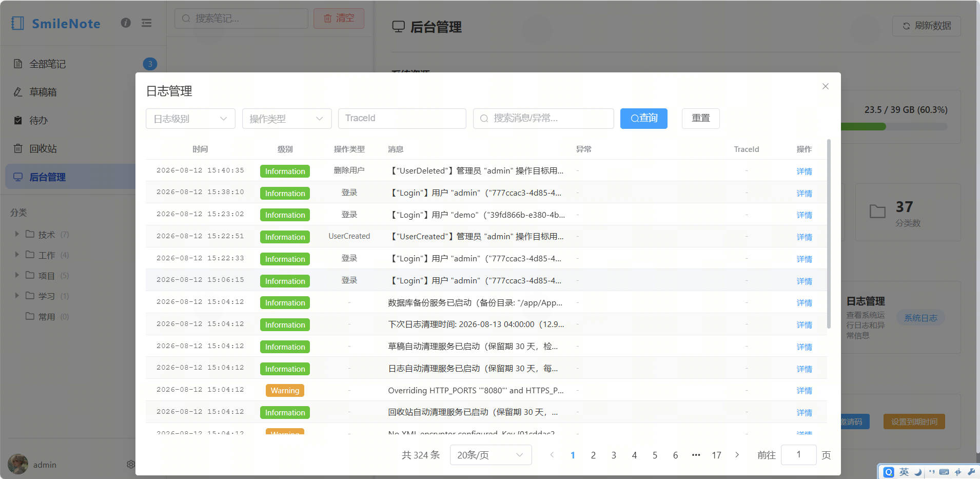This screenshot has width=980, height=479.
Task: Collapse sidebar with the menu lines icon
Action: click(146, 23)
